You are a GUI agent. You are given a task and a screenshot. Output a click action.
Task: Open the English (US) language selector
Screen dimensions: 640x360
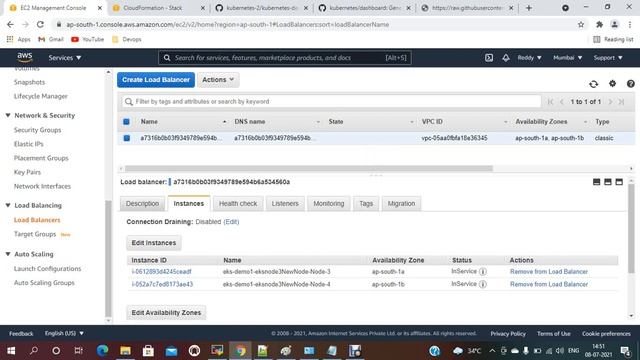(64, 333)
